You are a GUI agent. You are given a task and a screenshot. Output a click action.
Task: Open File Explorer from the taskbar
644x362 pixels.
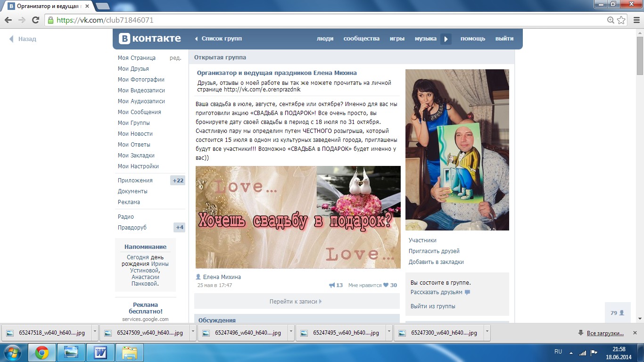click(130, 353)
